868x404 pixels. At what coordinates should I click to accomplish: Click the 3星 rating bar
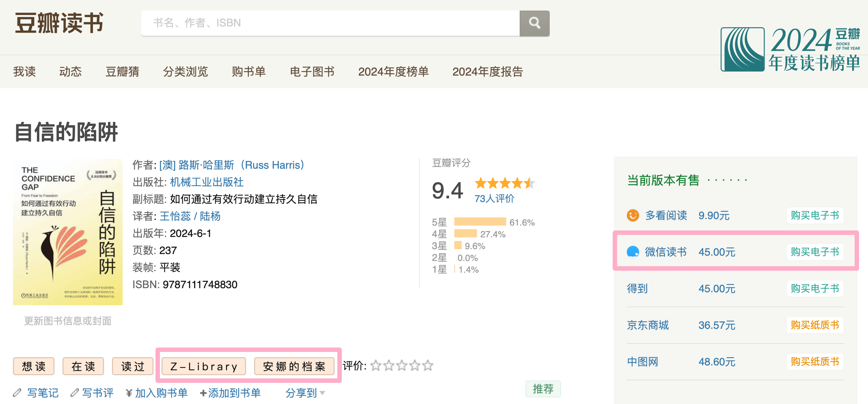(x=458, y=245)
